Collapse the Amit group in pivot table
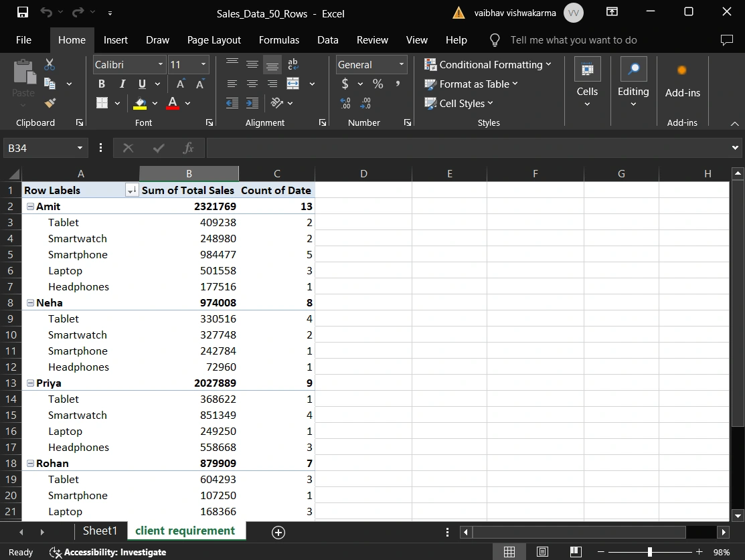Viewport: 745px width, 560px height. 30,207
